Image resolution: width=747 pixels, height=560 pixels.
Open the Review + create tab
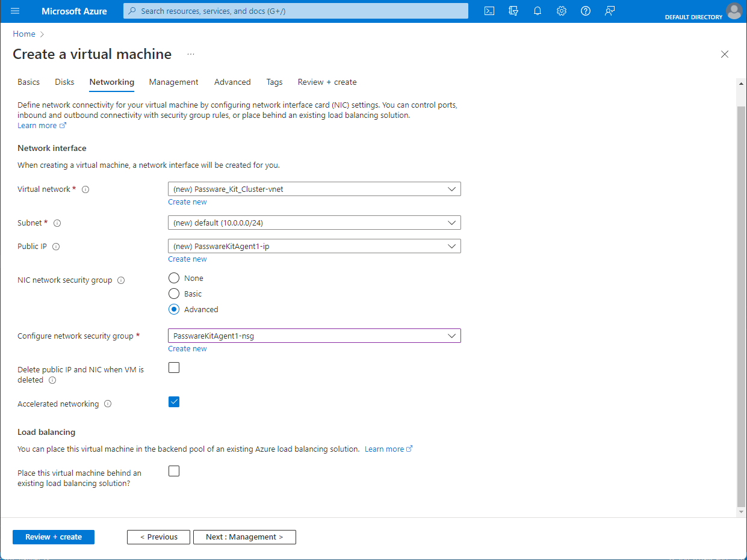pos(327,82)
